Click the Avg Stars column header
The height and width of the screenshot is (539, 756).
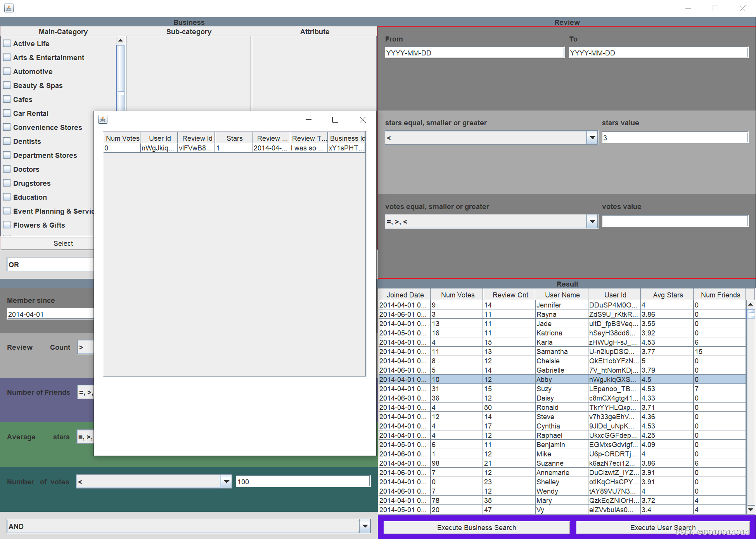tap(667, 295)
